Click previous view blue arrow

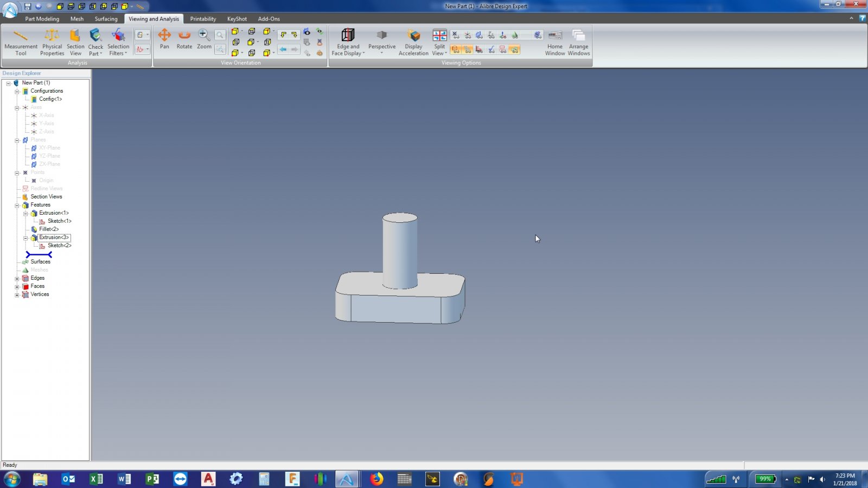click(x=283, y=49)
